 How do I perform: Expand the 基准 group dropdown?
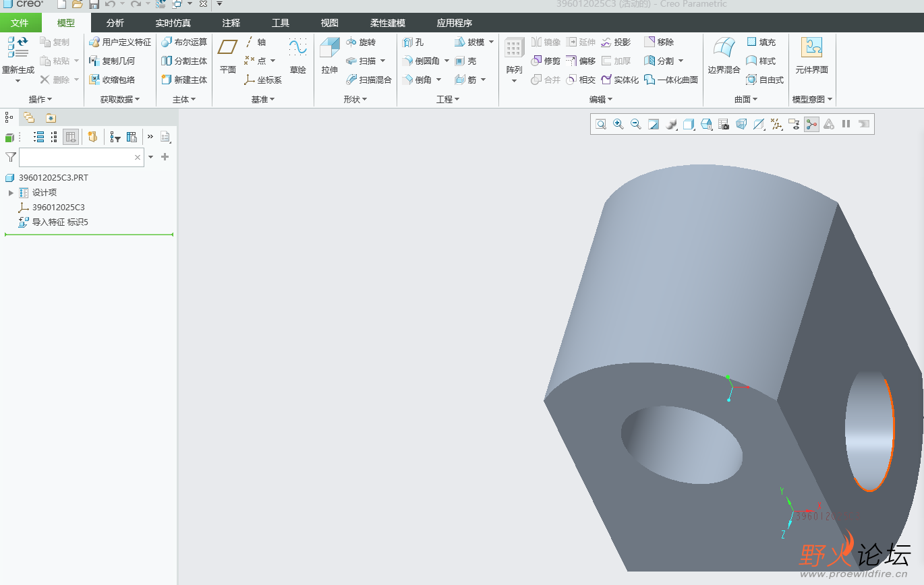click(263, 99)
